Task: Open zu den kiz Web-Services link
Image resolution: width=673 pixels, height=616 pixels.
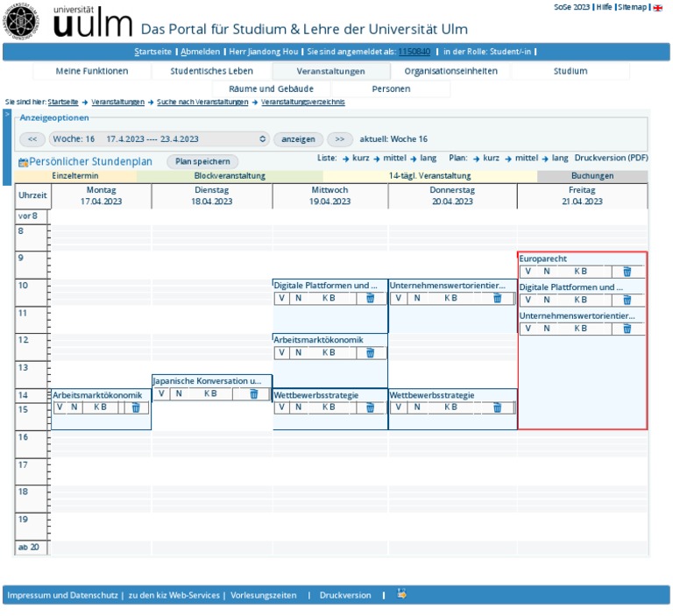Action: 174,595
